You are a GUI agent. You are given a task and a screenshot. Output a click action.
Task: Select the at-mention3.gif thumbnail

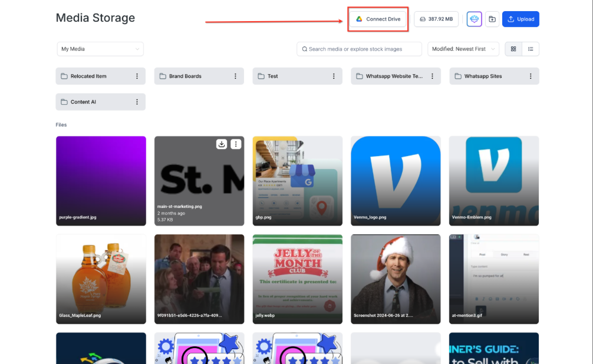click(494, 279)
